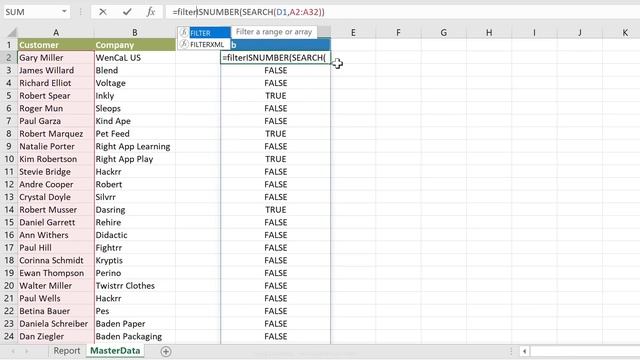Image resolution: width=640 pixels, height=360 pixels.
Task: Choose FILTERXML from the autocomplete list
Action: (x=204, y=44)
